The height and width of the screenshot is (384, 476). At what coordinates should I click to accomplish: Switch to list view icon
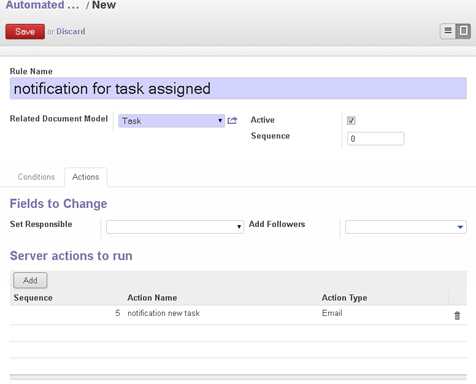click(x=448, y=31)
